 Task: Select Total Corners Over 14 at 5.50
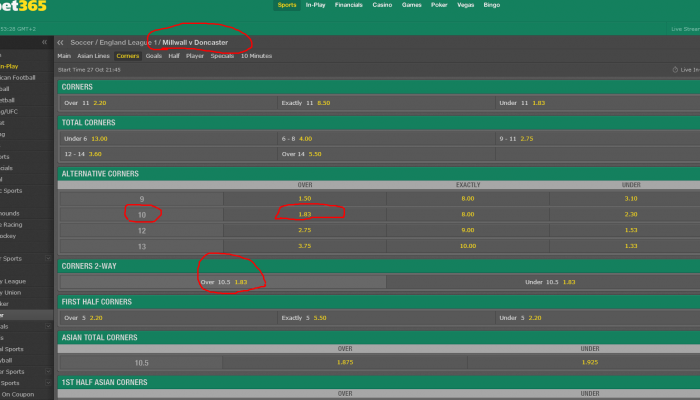coord(386,154)
